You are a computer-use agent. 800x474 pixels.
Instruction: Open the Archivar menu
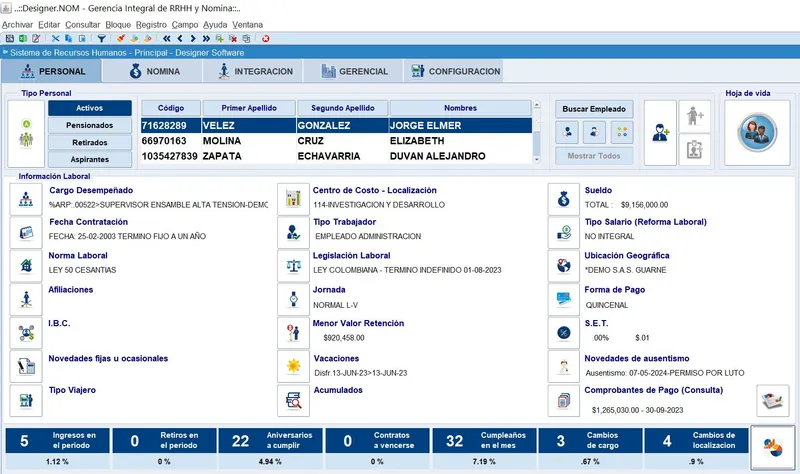pyautogui.click(x=17, y=24)
